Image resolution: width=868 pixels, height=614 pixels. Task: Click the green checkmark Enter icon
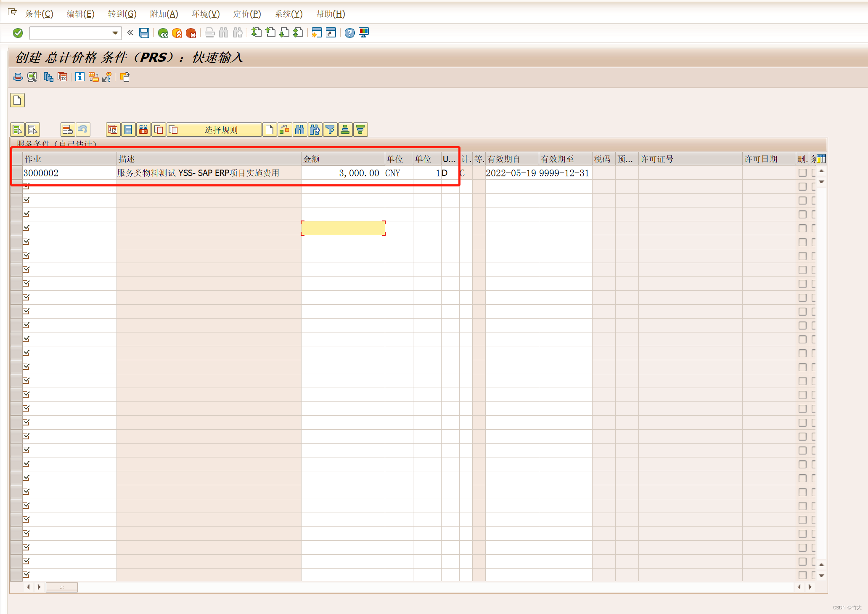[18, 33]
